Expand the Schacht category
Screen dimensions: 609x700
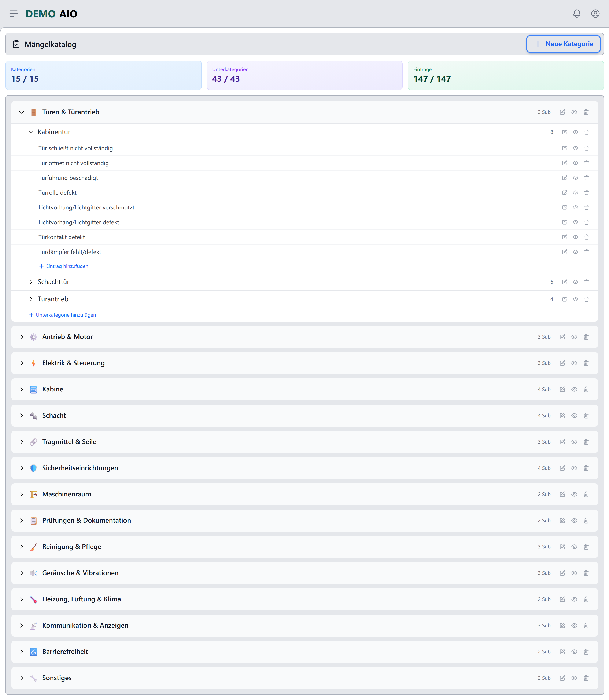click(x=22, y=416)
